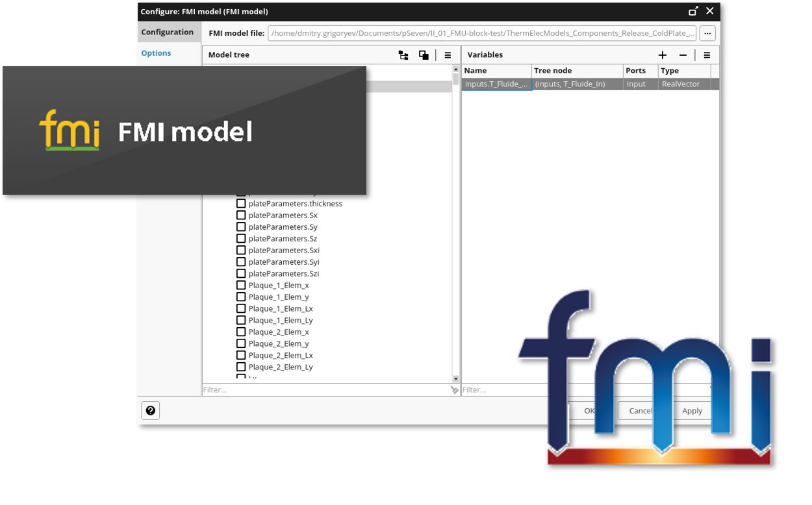Click the Cancel button
812x505 pixels.
[641, 410]
